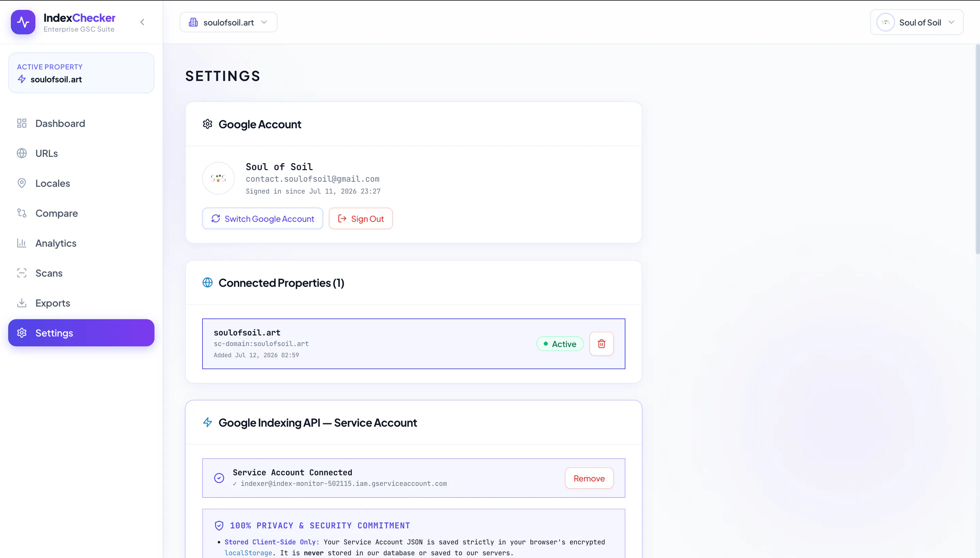The width and height of the screenshot is (980, 558).
Task: Open Exports page
Action: pos(81,303)
